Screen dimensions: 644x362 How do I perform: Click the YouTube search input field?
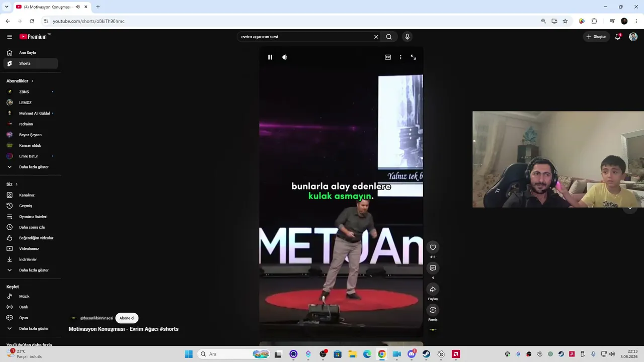[x=304, y=37]
